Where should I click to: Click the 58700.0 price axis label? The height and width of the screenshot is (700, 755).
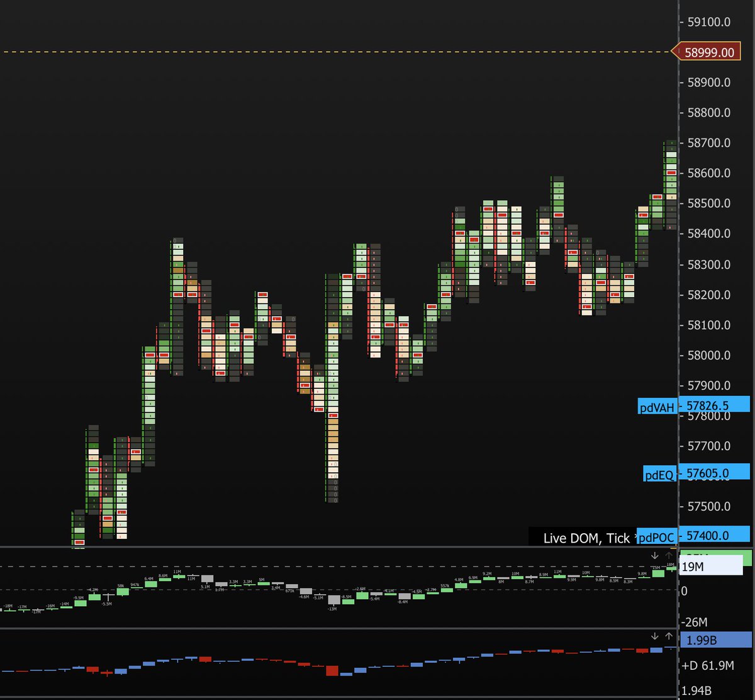[x=708, y=143]
